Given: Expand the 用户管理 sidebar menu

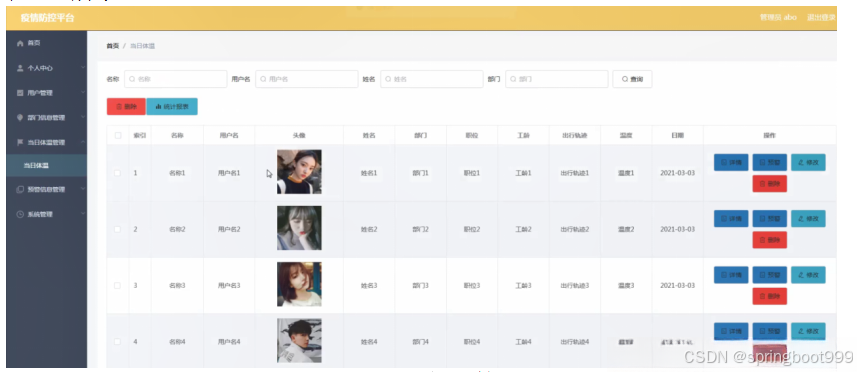Looking at the screenshot, I should pyautogui.click(x=46, y=93).
